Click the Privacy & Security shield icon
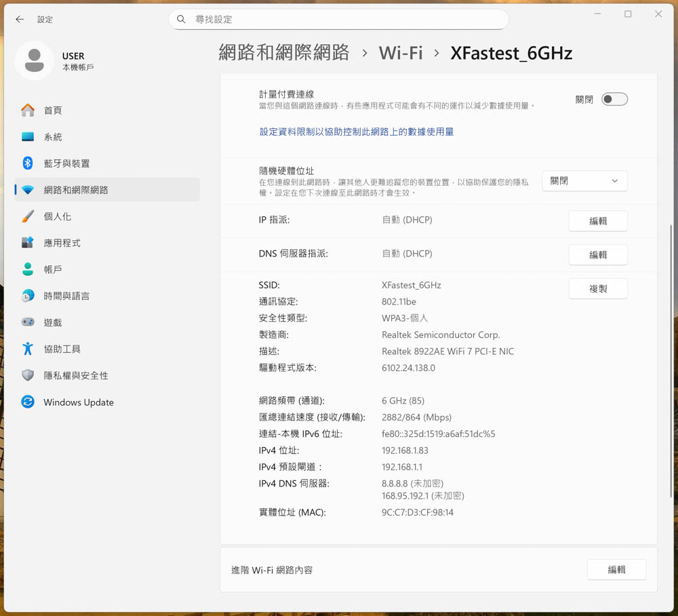Screen dimensions: 678x616 point(28,375)
